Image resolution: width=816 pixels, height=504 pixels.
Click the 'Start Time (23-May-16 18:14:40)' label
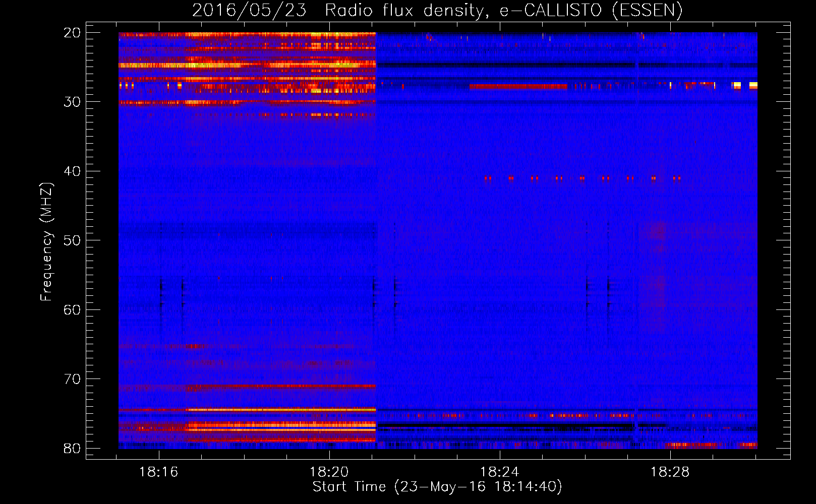(437, 487)
